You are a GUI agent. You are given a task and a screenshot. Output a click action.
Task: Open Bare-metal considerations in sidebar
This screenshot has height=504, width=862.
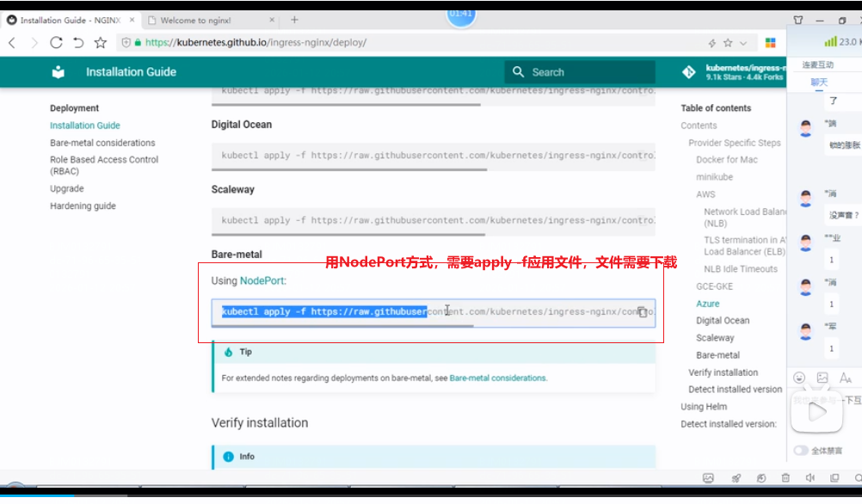point(102,143)
